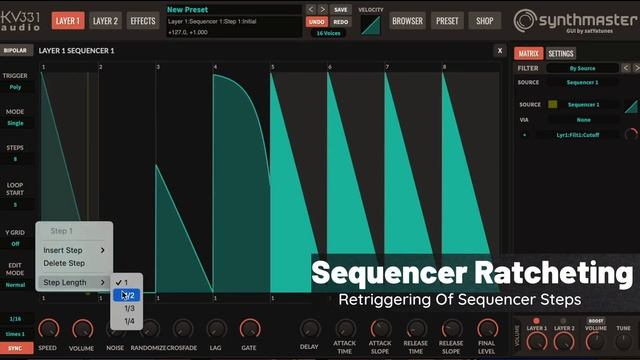Image resolution: width=640 pixels, height=360 pixels.
Task: Click the yellow source color square
Action: (553, 104)
